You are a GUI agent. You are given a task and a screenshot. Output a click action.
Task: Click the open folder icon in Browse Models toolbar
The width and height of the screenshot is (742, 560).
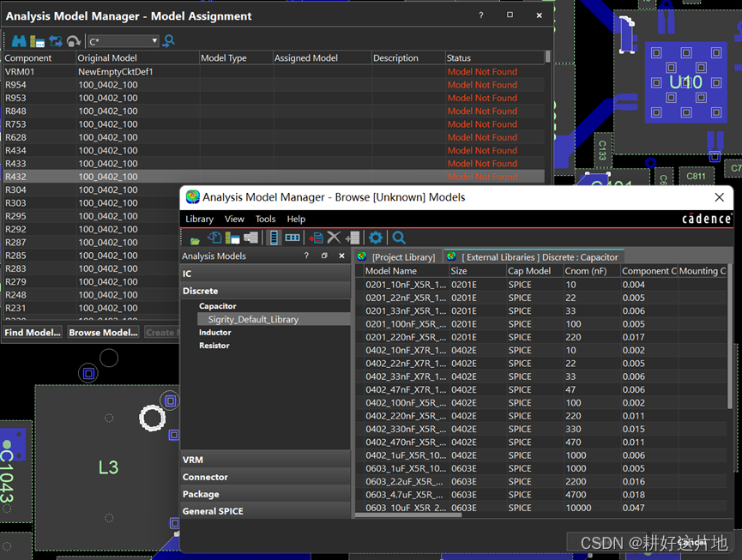click(195, 240)
